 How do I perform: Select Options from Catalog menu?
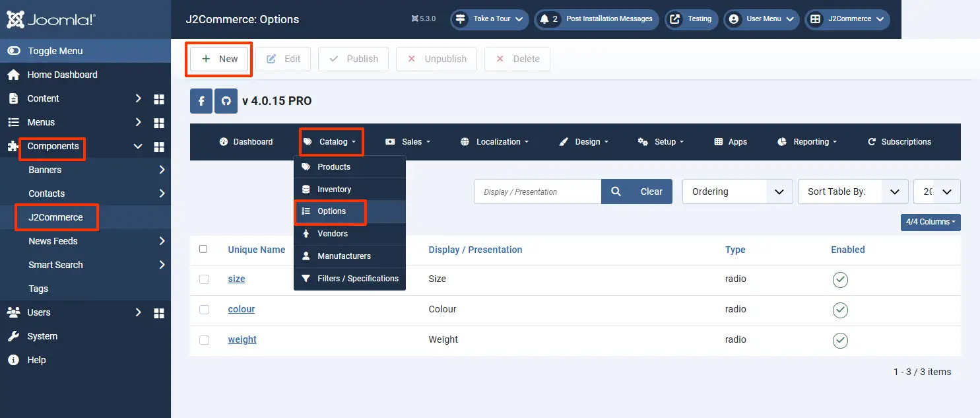tap(350, 211)
